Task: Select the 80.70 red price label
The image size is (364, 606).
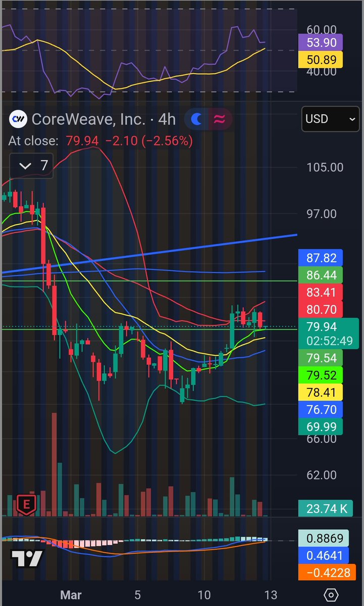Action: tap(321, 309)
